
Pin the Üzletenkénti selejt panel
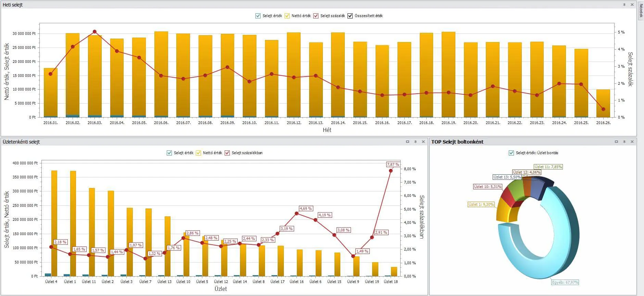pos(415,142)
